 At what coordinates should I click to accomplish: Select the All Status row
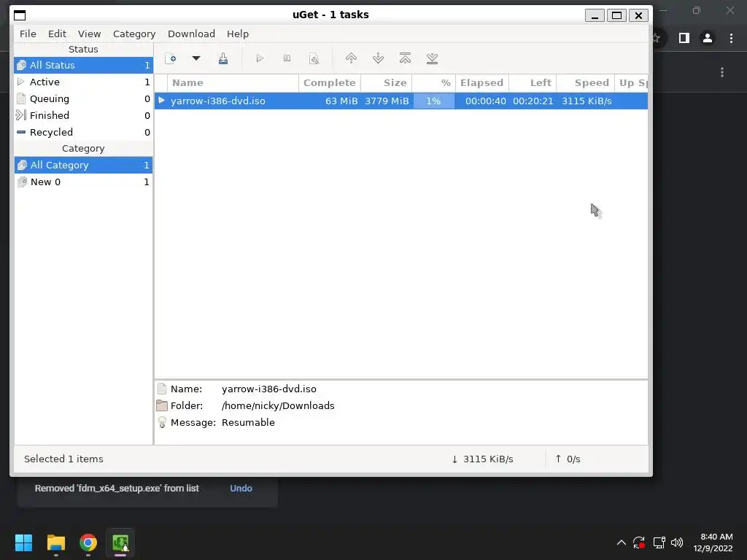pyautogui.click(x=83, y=65)
